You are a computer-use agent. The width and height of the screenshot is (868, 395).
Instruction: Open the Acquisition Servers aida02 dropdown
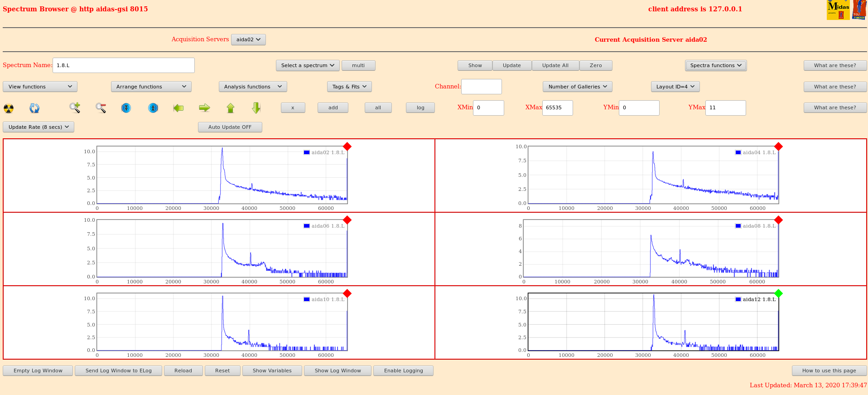[248, 40]
